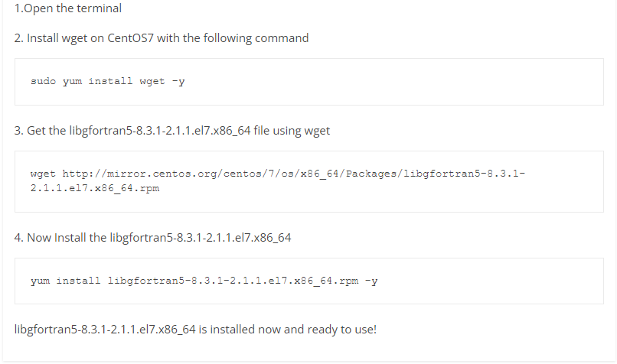Click the step 3 "Get the libgfortran5" heading
The image size is (617, 364).
point(172,131)
